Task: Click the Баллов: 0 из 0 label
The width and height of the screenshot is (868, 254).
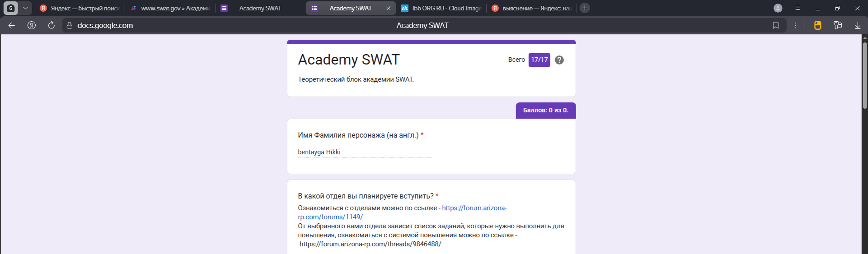Action: click(546, 110)
